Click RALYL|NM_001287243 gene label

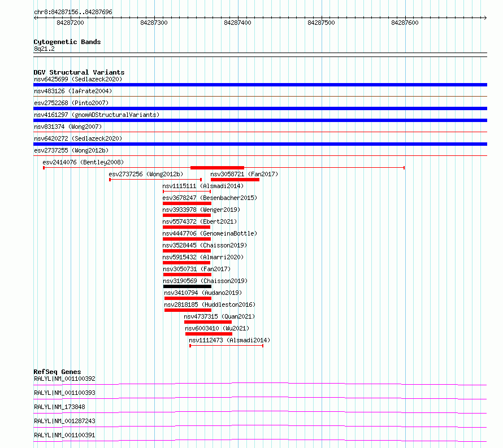(64, 421)
